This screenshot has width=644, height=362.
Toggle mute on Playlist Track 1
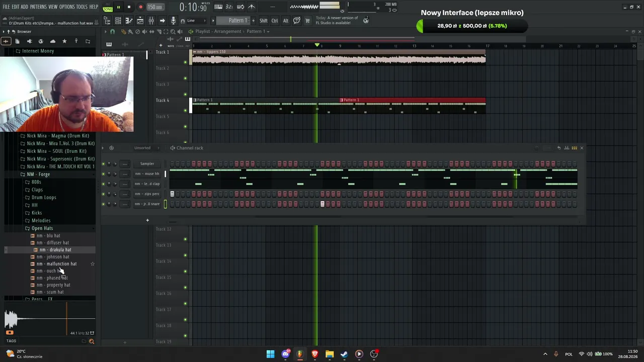[x=185, y=62]
